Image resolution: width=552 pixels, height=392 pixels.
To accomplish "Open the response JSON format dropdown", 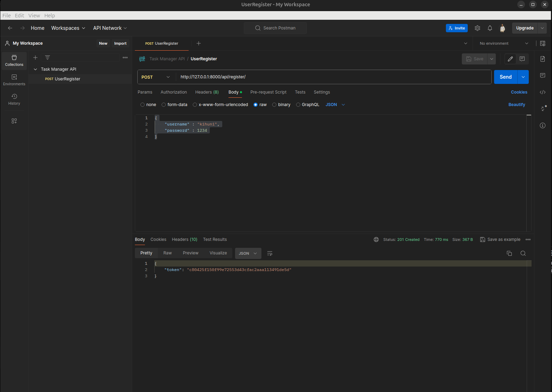I will [248, 253].
